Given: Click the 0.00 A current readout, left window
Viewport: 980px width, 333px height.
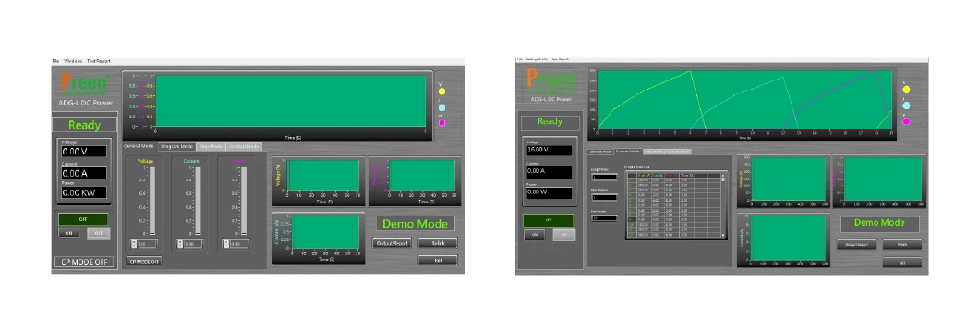Looking at the screenshot, I should (x=84, y=173).
